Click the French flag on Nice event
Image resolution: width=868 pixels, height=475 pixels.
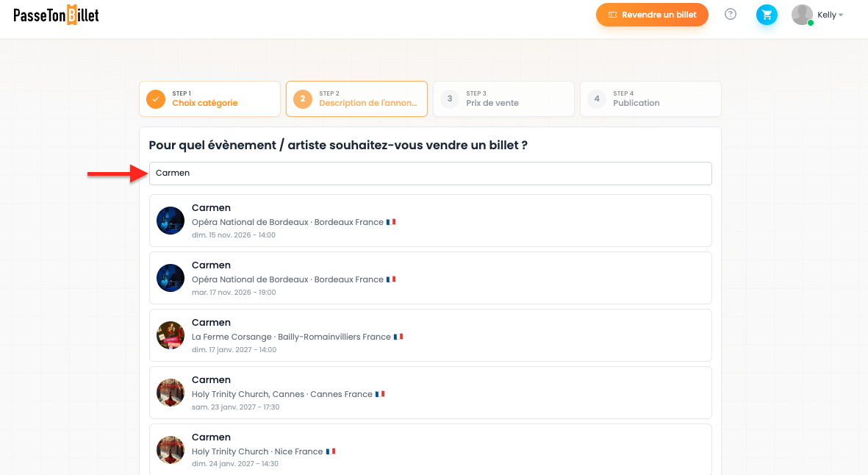pos(331,451)
